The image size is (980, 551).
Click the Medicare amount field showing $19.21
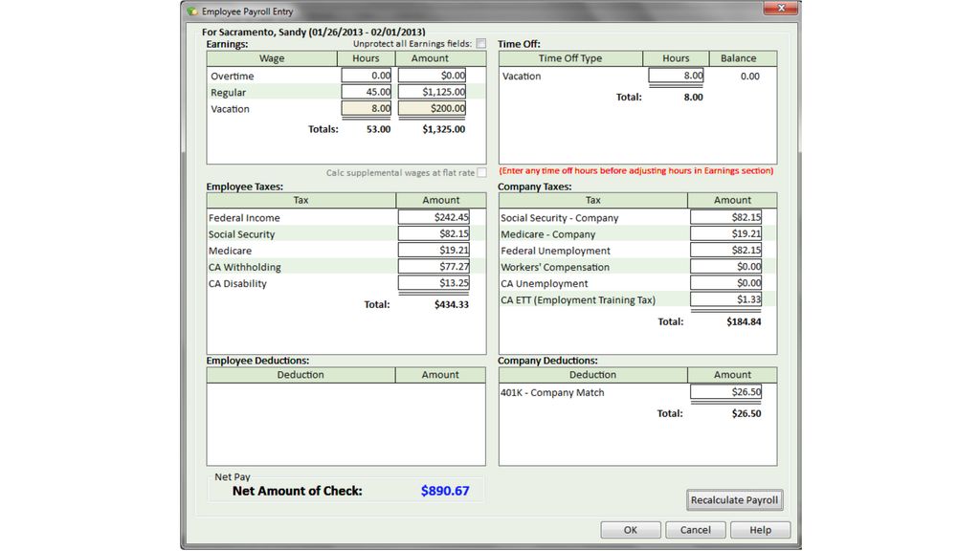[434, 250]
